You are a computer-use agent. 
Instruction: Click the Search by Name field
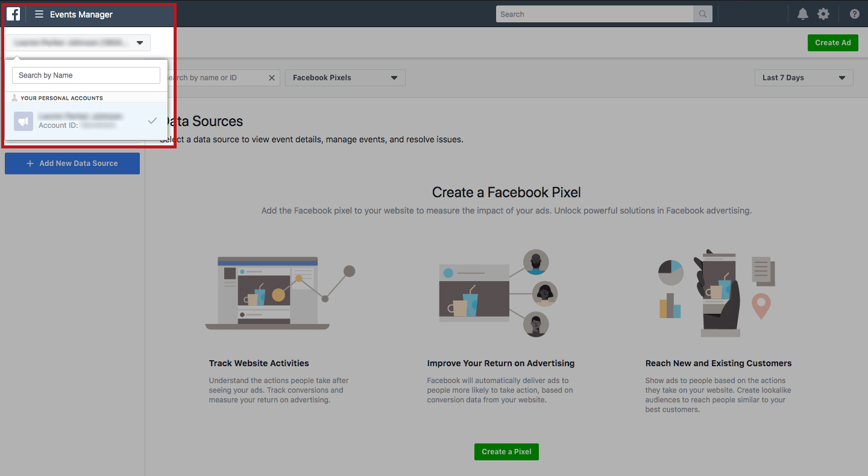coord(86,75)
